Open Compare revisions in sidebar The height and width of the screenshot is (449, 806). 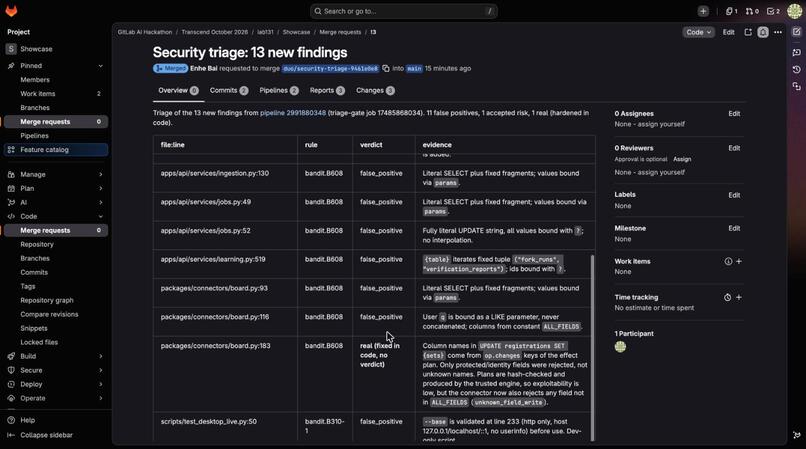point(49,314)
